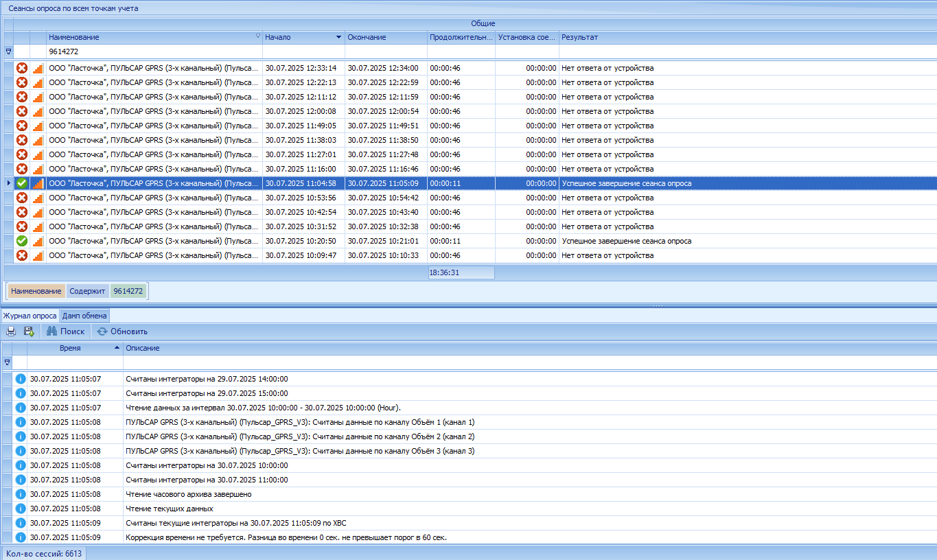Click the filter funnel icon in Наименование header
The width and height of the screenshot is (937, 560).
pos(258,36)
